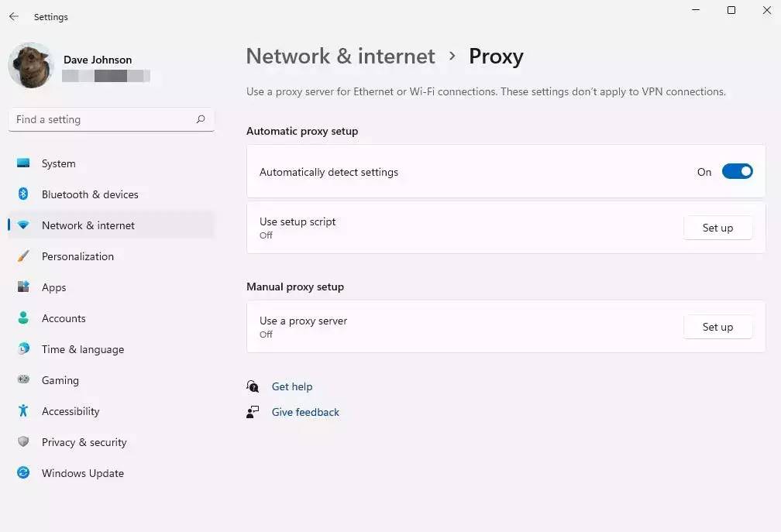Image resolution: width=781 pixels, height=532 pixels.
Task: Click the Apps icon in the sidebar
Action: [x=23, y=287]
